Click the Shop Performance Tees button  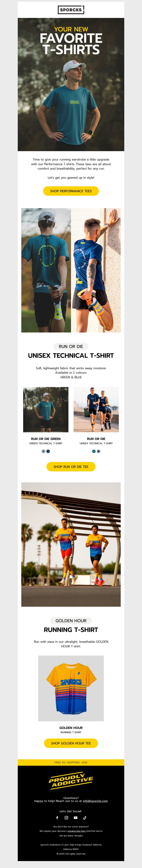[x=71, y=191]
